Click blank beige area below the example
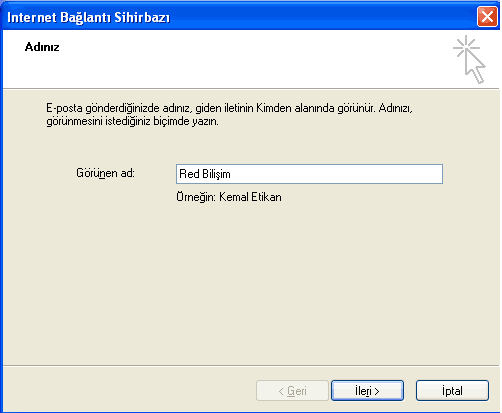502x413 pixels. pos(250,283)
